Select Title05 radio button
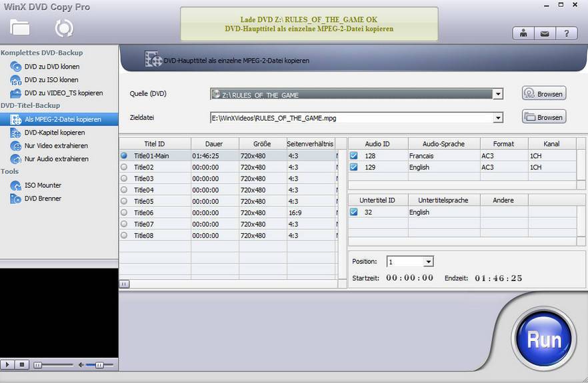588x383 pixels. click(124, 201)
